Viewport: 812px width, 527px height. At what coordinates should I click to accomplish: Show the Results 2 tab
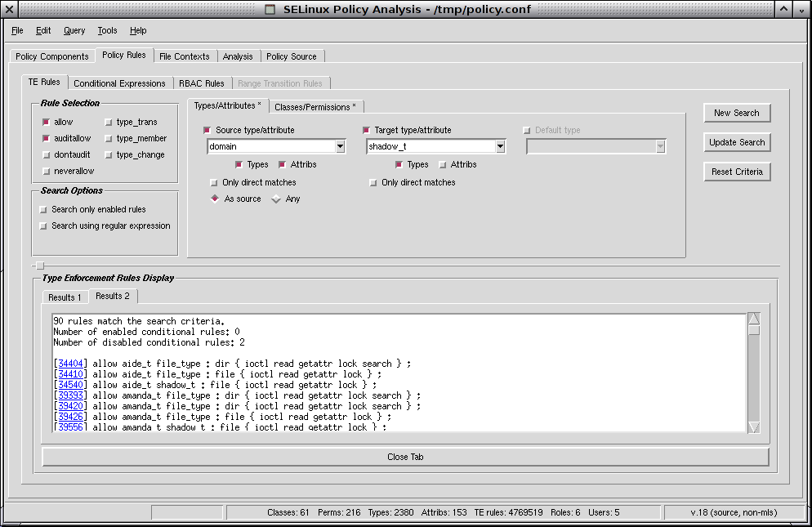pyautogui.click(x=113, y=296)
